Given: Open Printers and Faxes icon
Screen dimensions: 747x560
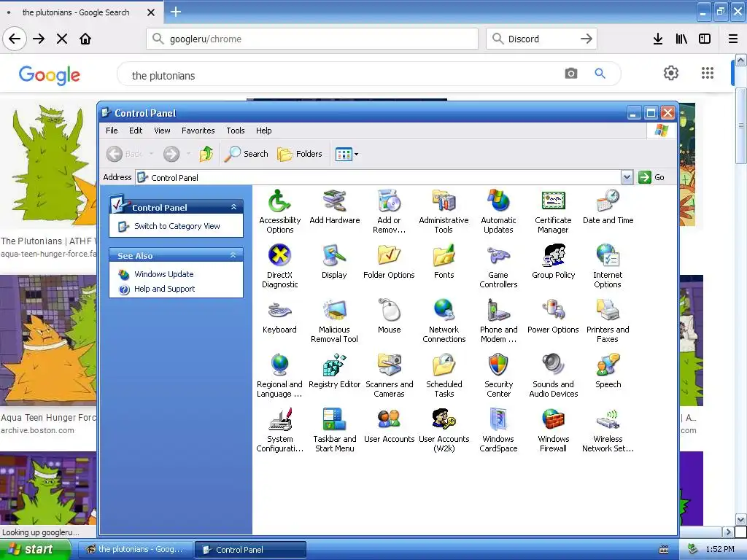Looking at the screenshot, I should (x=608, y=321).
